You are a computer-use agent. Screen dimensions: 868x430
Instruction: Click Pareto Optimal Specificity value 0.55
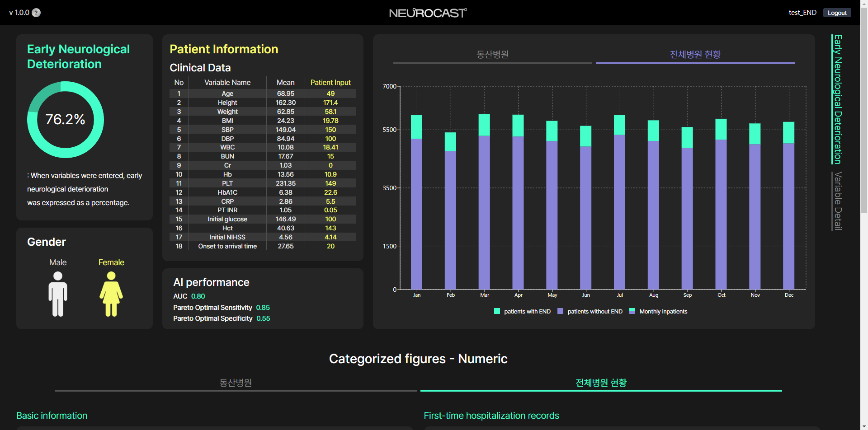[263, 318]
